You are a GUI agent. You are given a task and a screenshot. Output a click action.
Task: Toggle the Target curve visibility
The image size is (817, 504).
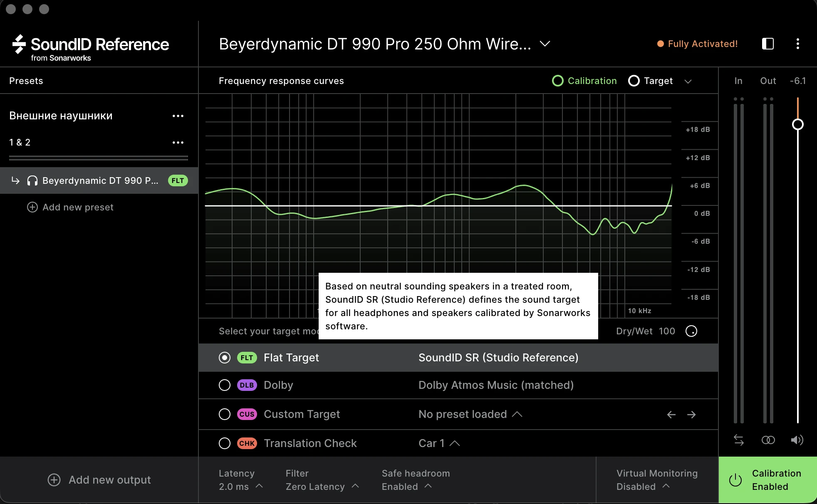point(650,81)
